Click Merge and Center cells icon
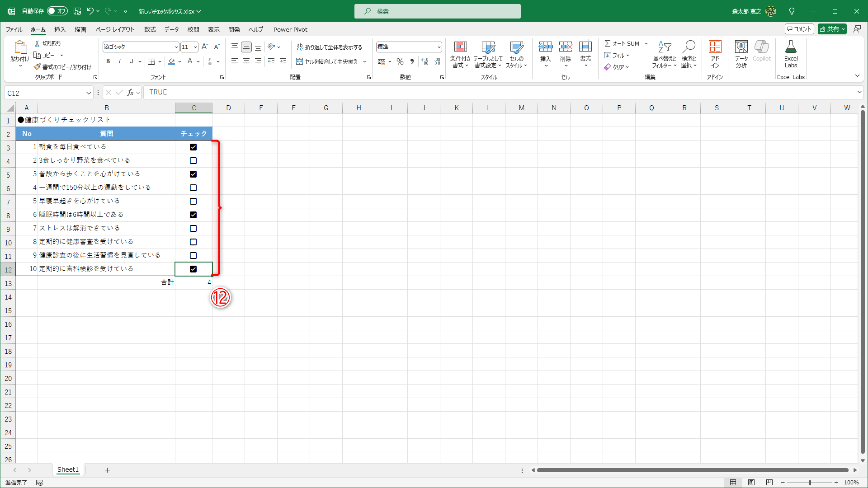 (299, 61)
